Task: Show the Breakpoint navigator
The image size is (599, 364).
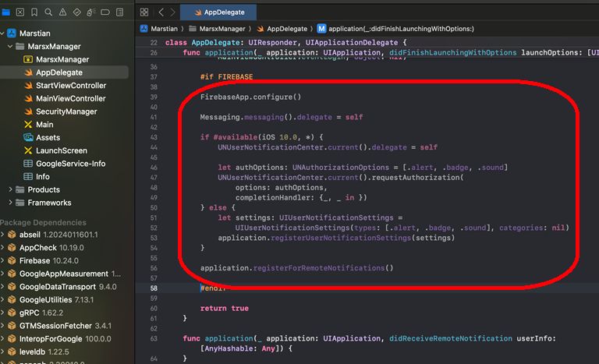Action: pos(105,12)
